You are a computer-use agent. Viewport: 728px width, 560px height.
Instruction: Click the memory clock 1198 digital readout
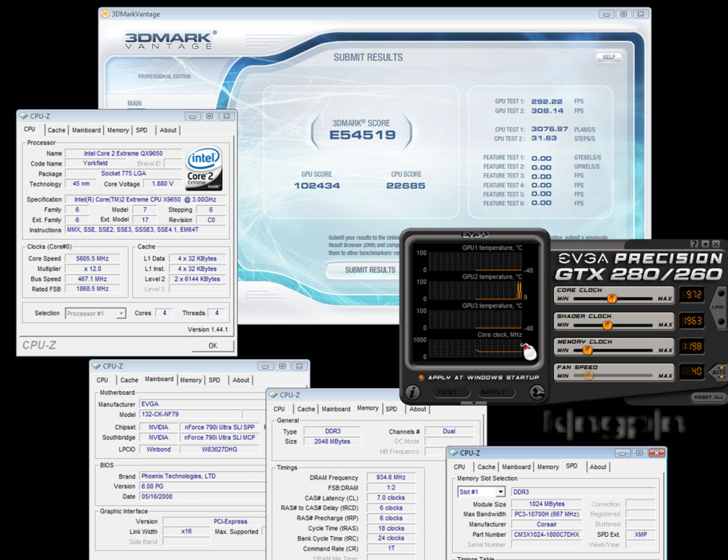pyautogui.click(x=692, y=346)
